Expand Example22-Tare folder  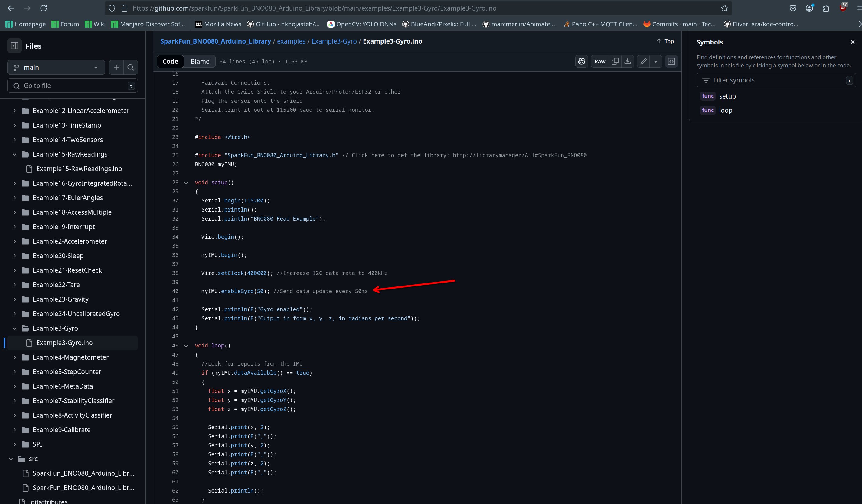click(15, 285)
